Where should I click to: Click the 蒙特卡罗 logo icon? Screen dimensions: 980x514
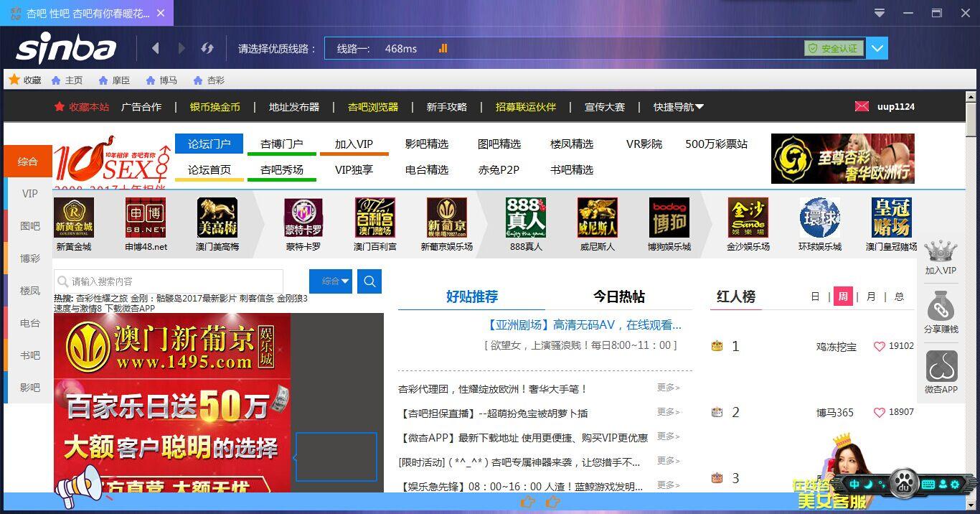click(x=303, y=218)
